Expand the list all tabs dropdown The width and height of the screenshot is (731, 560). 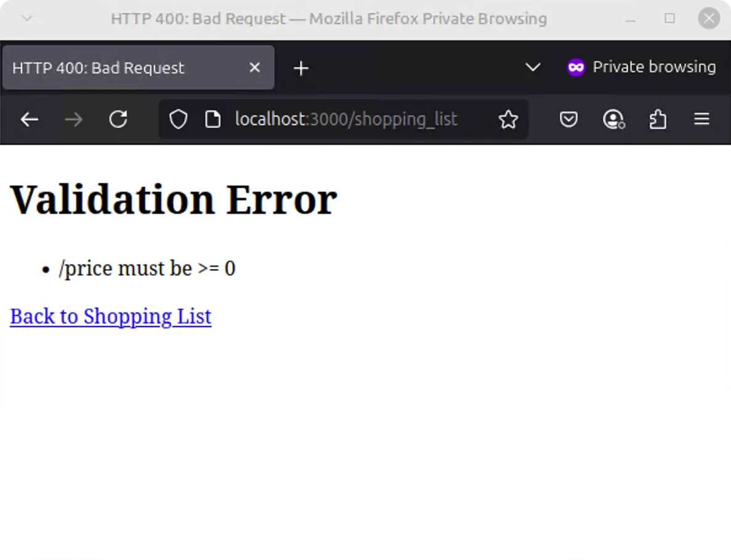point(533,68)
